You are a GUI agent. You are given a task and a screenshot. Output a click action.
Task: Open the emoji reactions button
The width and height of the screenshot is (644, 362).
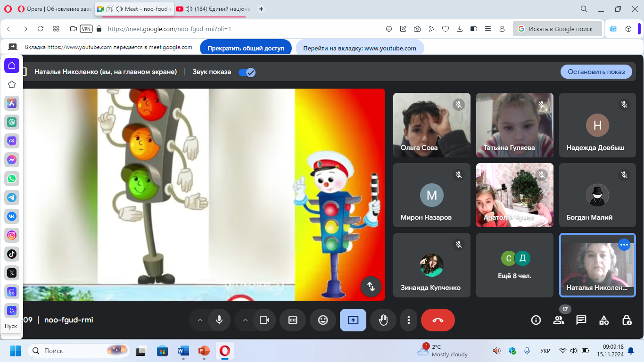323,320
